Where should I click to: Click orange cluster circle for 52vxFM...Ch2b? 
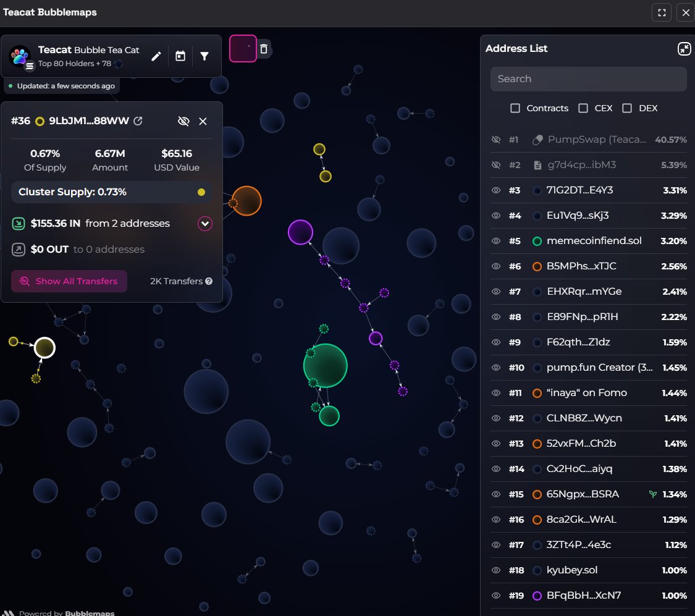pyautogui.click(x=537, y=444)
